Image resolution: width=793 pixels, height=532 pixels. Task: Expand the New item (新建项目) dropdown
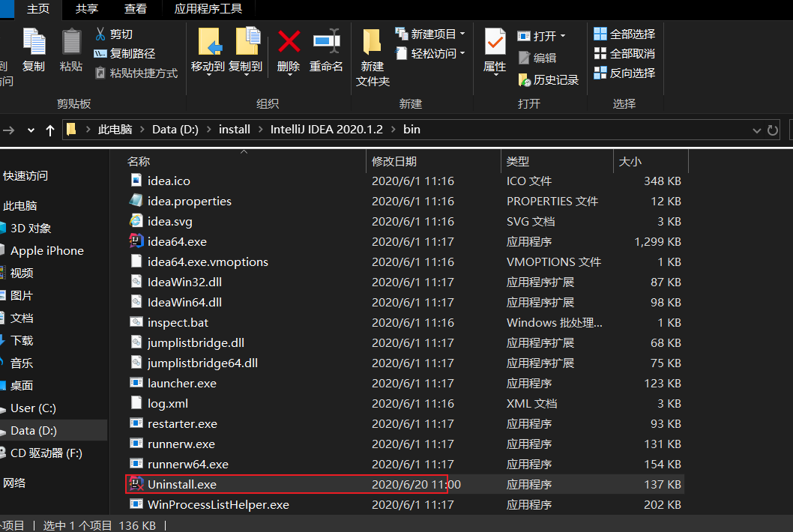[x=462, y=34]
